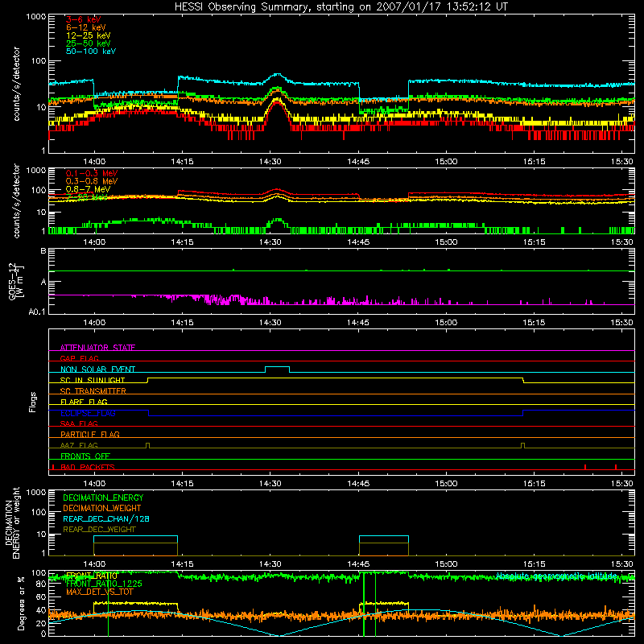Click the ECLIPSE_FLAG label
Image resolution: width=644 pixels, height=644 pixels.
click(x=88, y=413)
